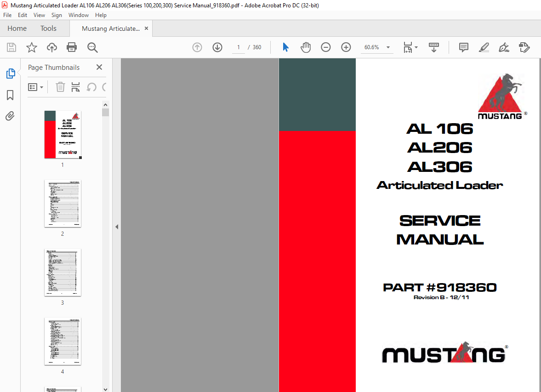Close the Mustang Articulate document tab
Image resolution: width=541 pixels, height=392 pixels.
click(146, 28)
